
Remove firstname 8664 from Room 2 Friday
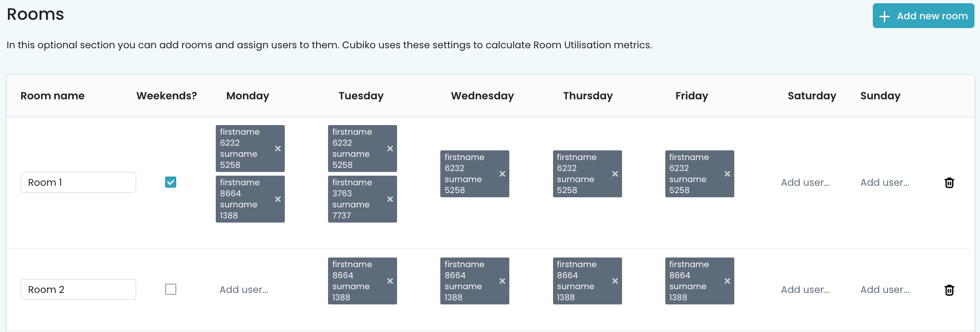727,281
